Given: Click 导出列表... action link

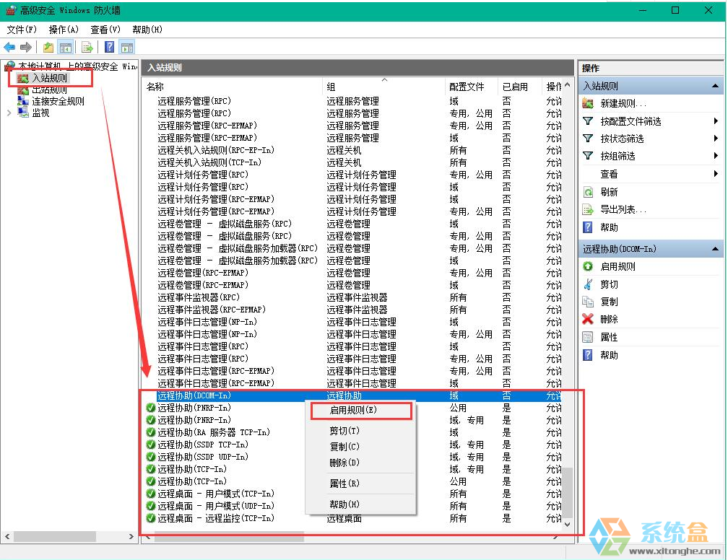Looking at the screenshot, I should pos(623,210).
